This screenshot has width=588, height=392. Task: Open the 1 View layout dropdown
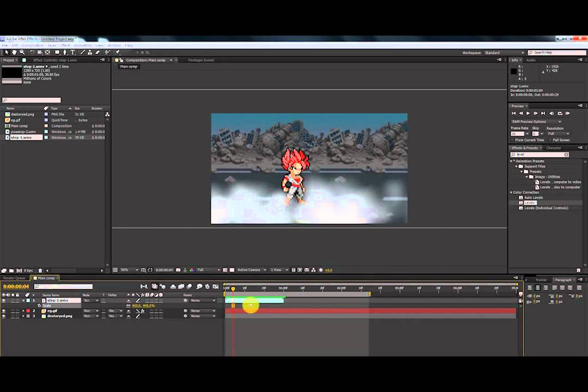coord(279,269)
